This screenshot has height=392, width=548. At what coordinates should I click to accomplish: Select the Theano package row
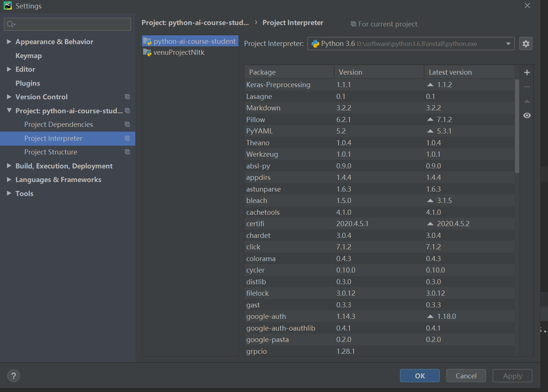tap(379, 143)
